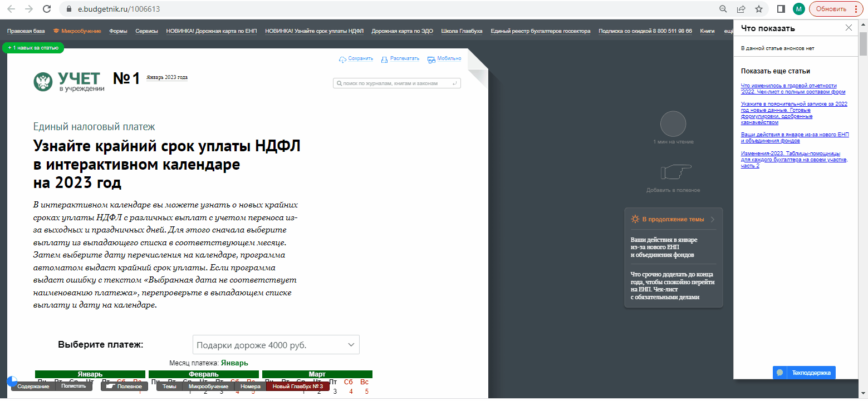Click the Содержание bottom toolbar button
The width and height of the screenshot is (868, 401).
(33, 386)
